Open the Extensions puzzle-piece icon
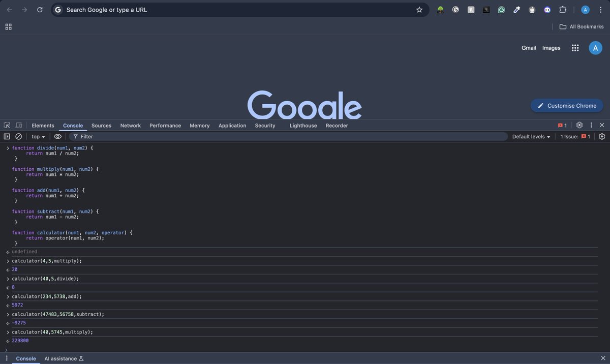This screenshot has width=610, height=364. pos(563,10)
